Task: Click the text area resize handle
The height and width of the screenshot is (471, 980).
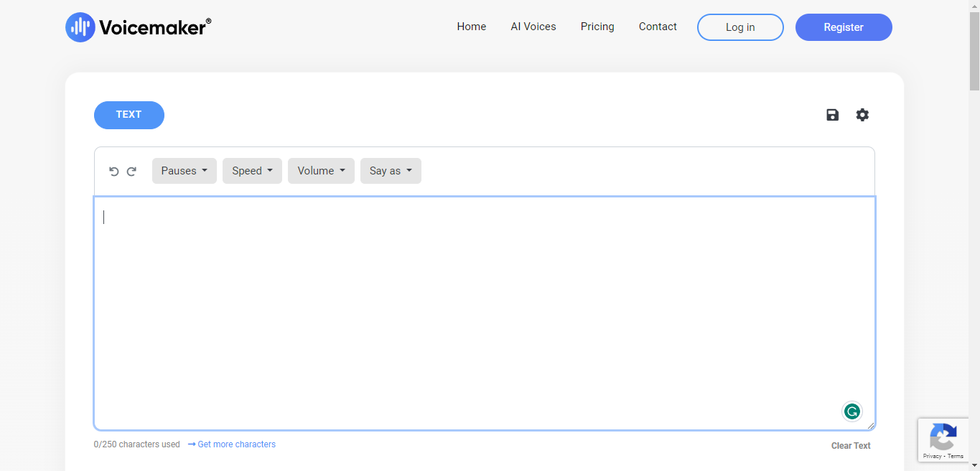Action: (x=871, y=426)
